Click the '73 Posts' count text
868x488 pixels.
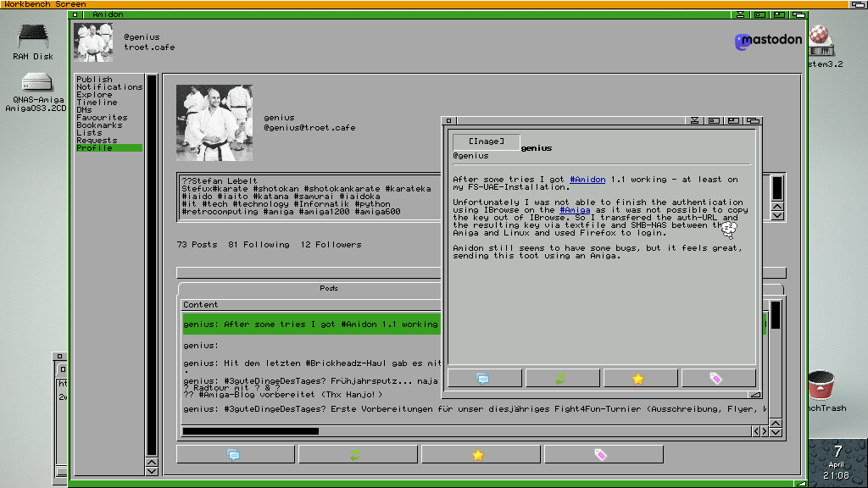pos(197,245)
